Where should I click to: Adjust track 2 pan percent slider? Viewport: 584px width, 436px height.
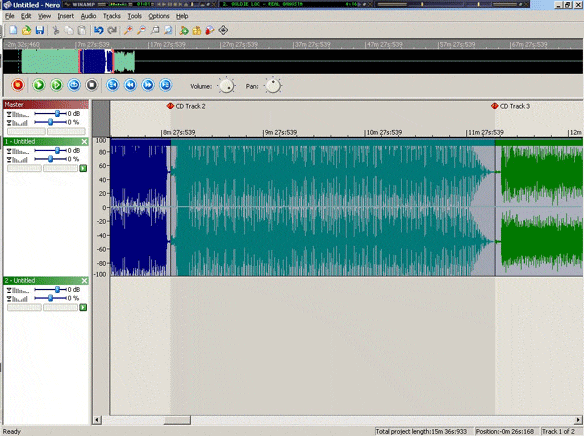click(x=50, y=298)
